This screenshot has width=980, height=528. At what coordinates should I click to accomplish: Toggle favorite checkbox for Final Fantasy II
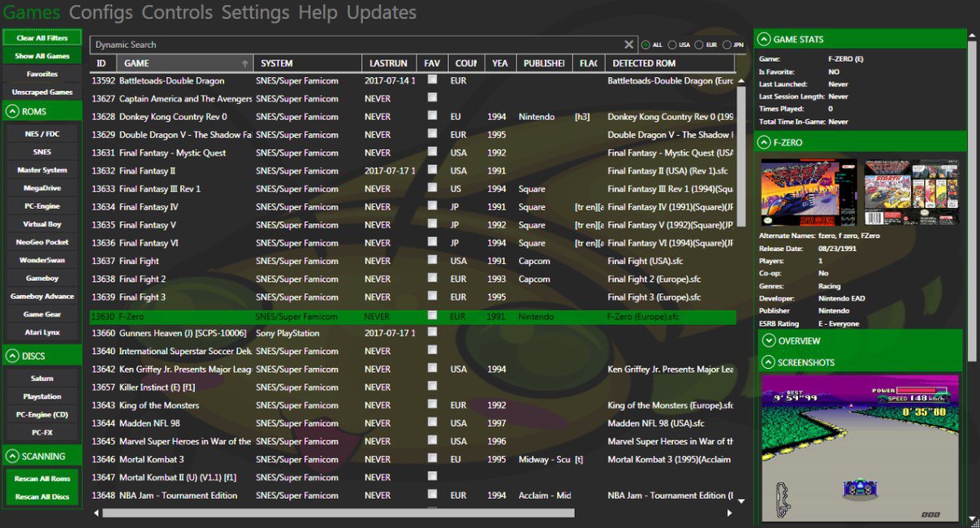coord(433,170)
